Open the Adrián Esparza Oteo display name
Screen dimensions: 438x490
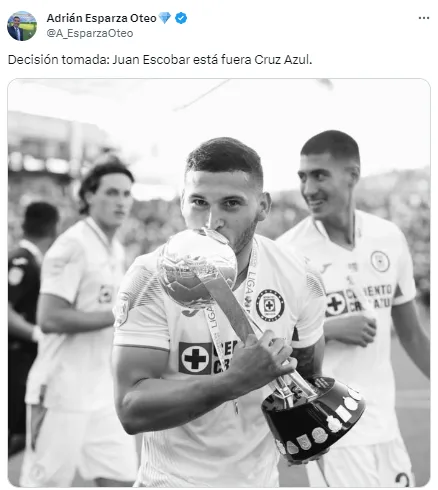click(101, 18)
